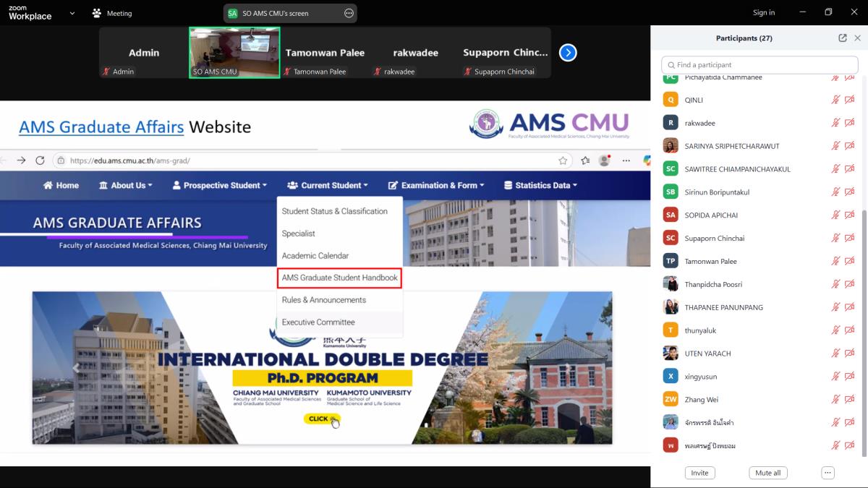
Task: Click rakwadee's muted microphone icon in list
Action: pos(835,123)
